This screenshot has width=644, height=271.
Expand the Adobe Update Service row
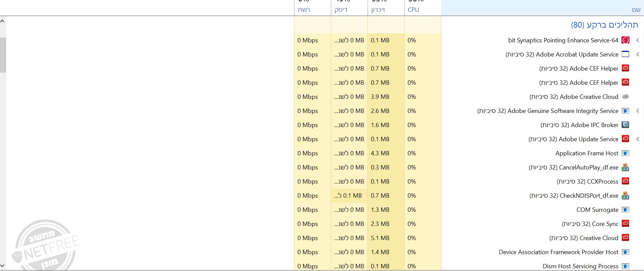click(x=638, y=139)
